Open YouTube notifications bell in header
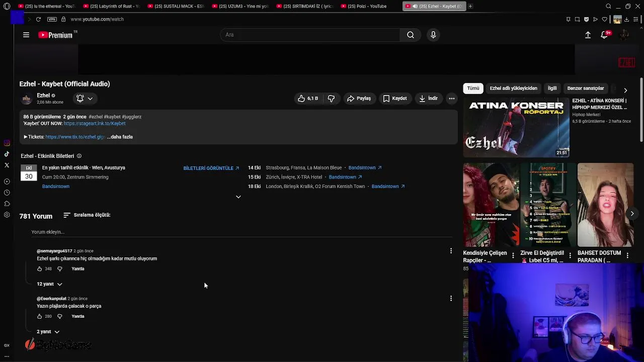The image size is (644, 362). pos(604,35)
